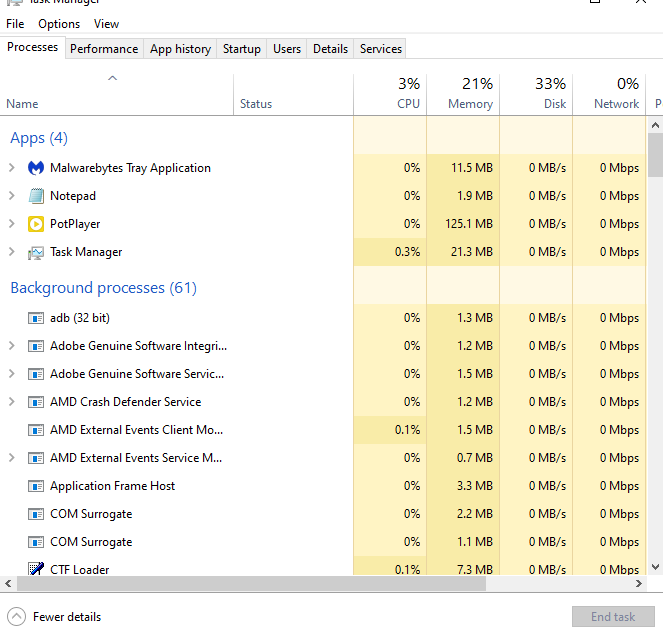Image resolution: width=663 pixels, height=640 pixels.
Task: Sort processes by Memory column
Action: pyautogui.click(x=463, y=94)
